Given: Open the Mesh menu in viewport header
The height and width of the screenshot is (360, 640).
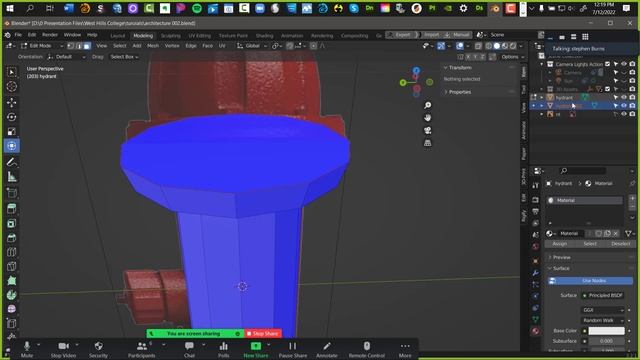Looking at the screenshot, I should click(x=153, y=46).
